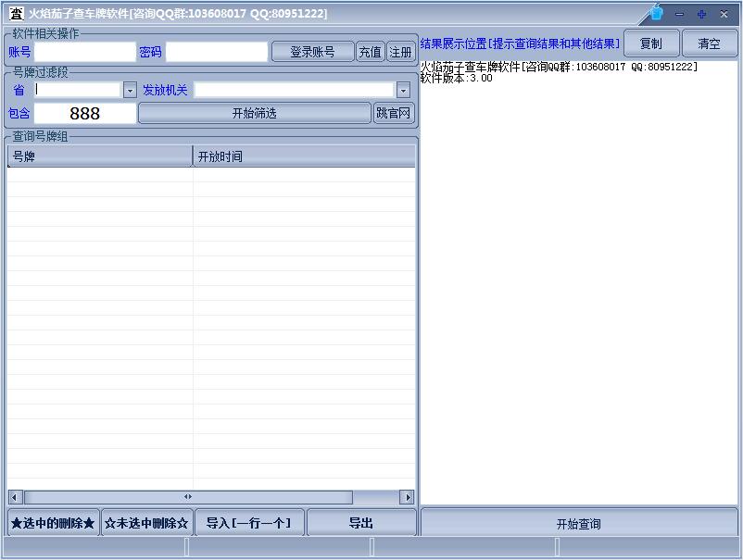Expand the 发放机关 issuing authority dropdown arrow

[403, 90]
